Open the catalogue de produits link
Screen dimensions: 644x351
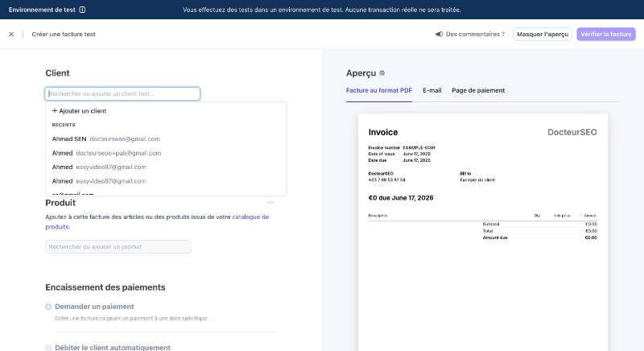tap(157, 221)
